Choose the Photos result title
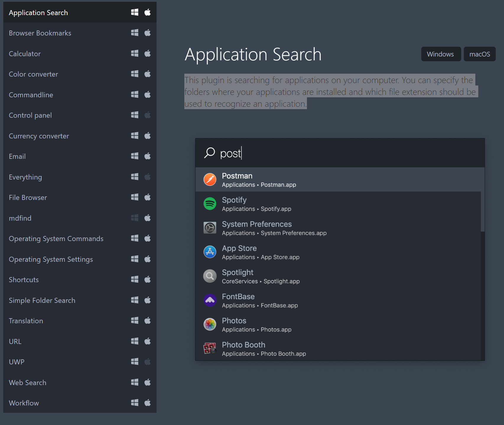 [x=234, y=321]
